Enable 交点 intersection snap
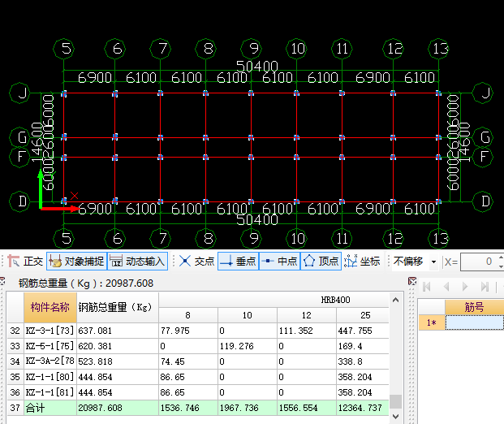 [x=196, y=262]
